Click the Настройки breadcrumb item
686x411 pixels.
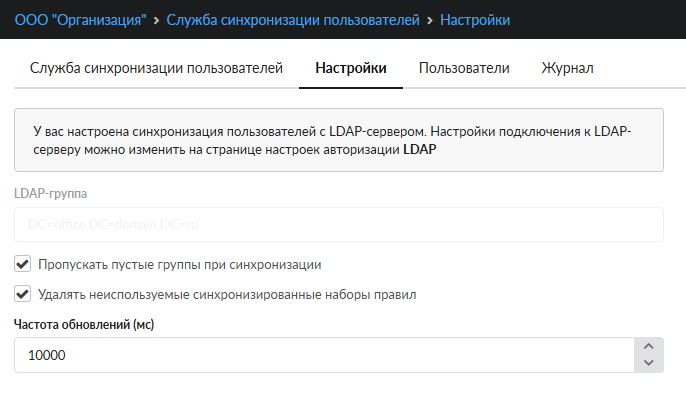coord(475,19)
